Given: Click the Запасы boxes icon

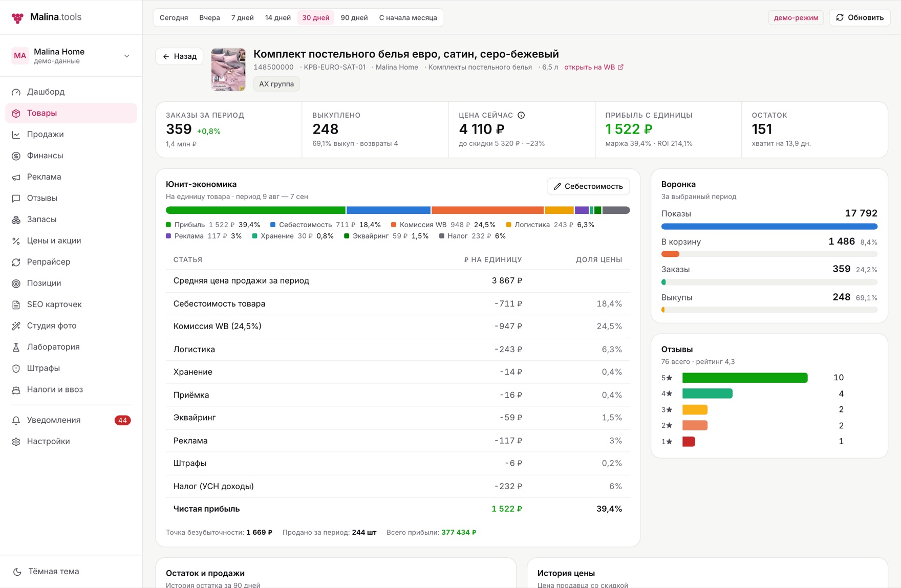Looking at the screenshot, I should (x=16, y=220).
